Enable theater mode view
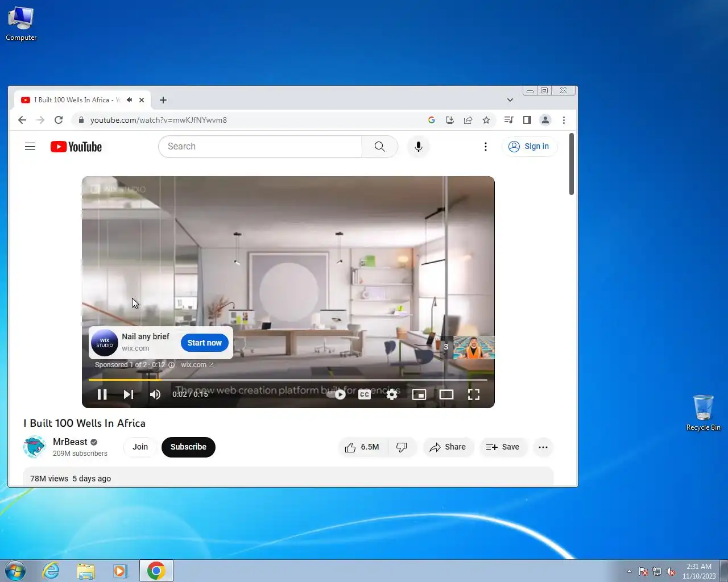 click(446, 394)
